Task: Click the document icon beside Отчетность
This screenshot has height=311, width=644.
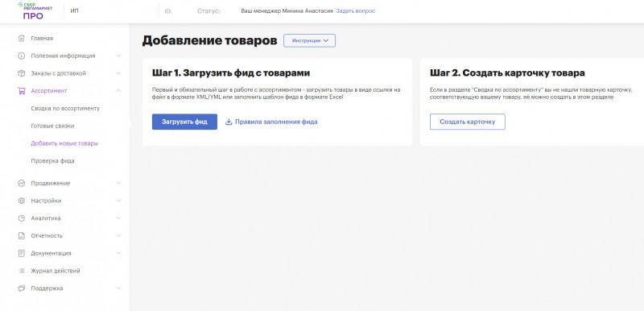Action: [x=22, y=236]
